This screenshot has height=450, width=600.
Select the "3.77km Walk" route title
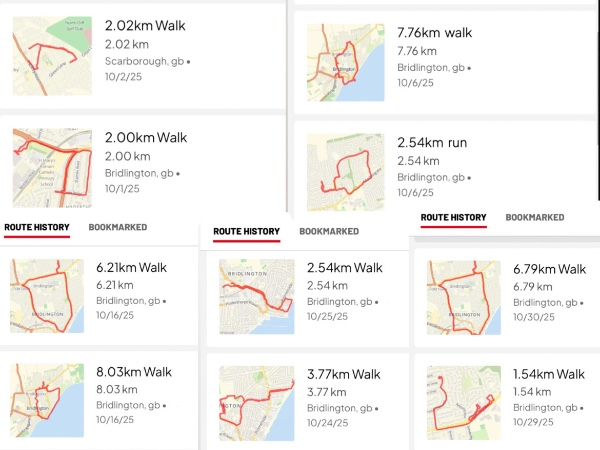point(344,373)
